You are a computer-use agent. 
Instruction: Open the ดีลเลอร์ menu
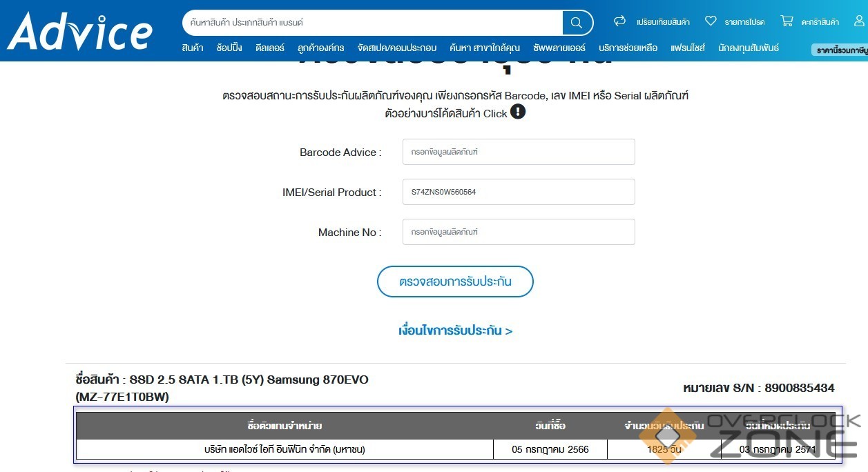270,48
